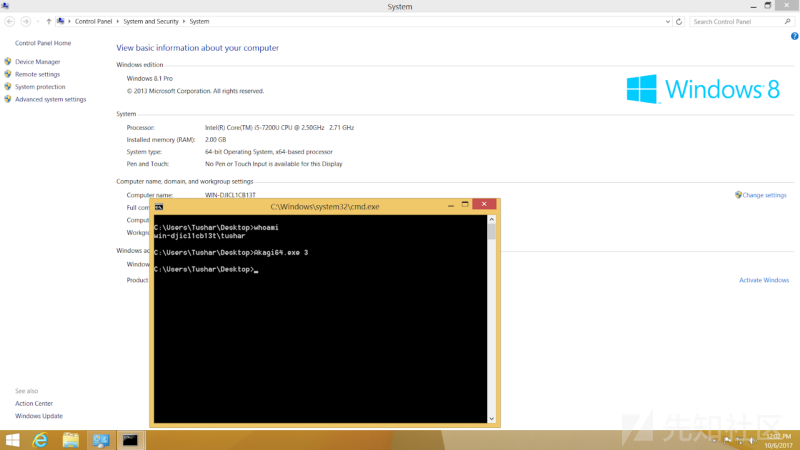The width and height of the screenshot is (800, 450).
Task: Click the Device Manager shield icon
Action: [8, 61]
